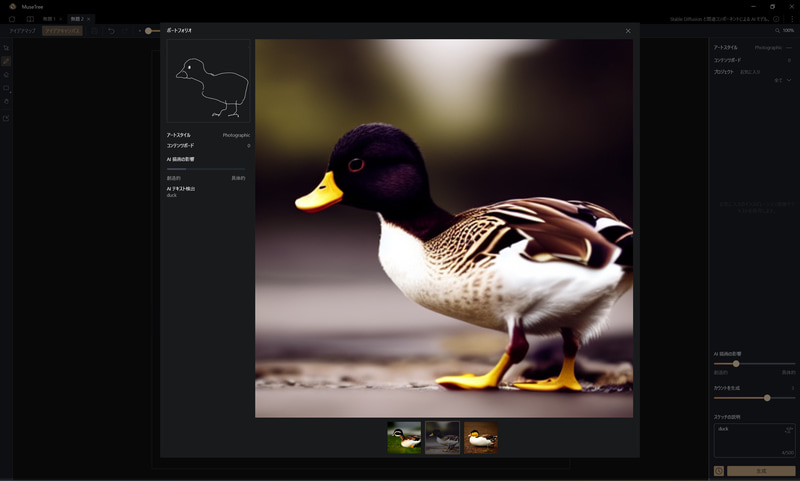Click the MuseTree app logo

[13, 6]
